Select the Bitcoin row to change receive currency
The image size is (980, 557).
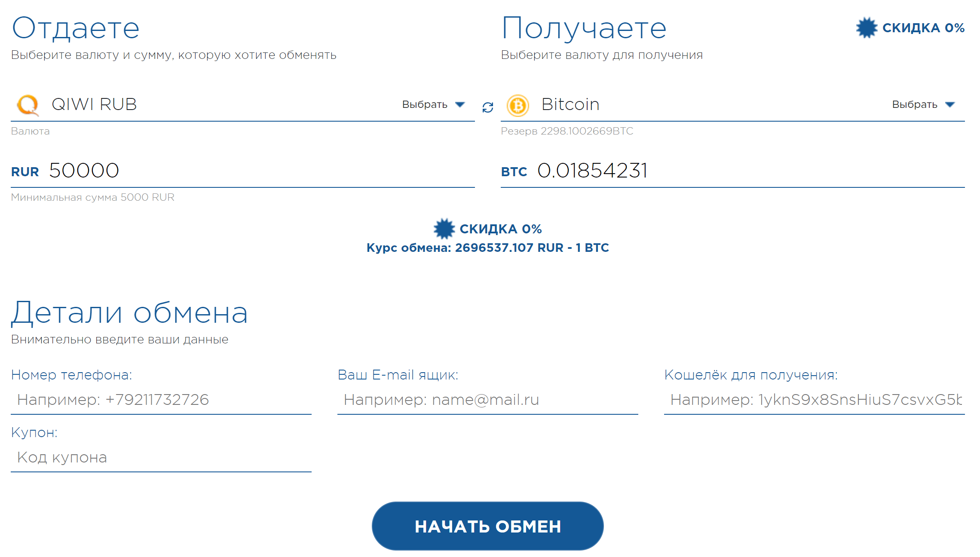click(570, 104)
